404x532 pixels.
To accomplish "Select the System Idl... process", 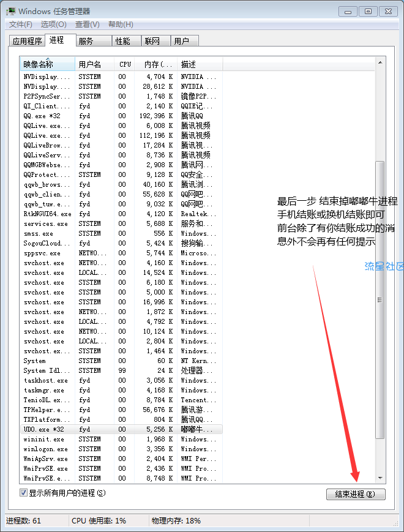I will click(121, 370).
